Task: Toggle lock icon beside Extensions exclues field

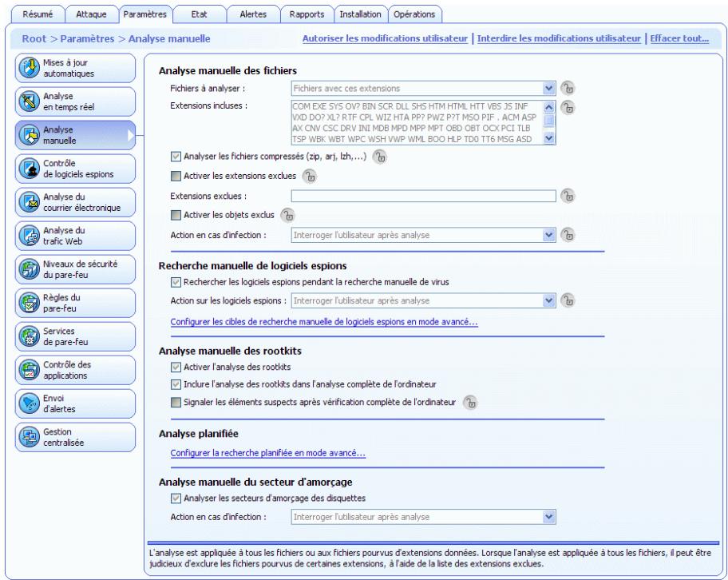Action: tap(568, 196)
